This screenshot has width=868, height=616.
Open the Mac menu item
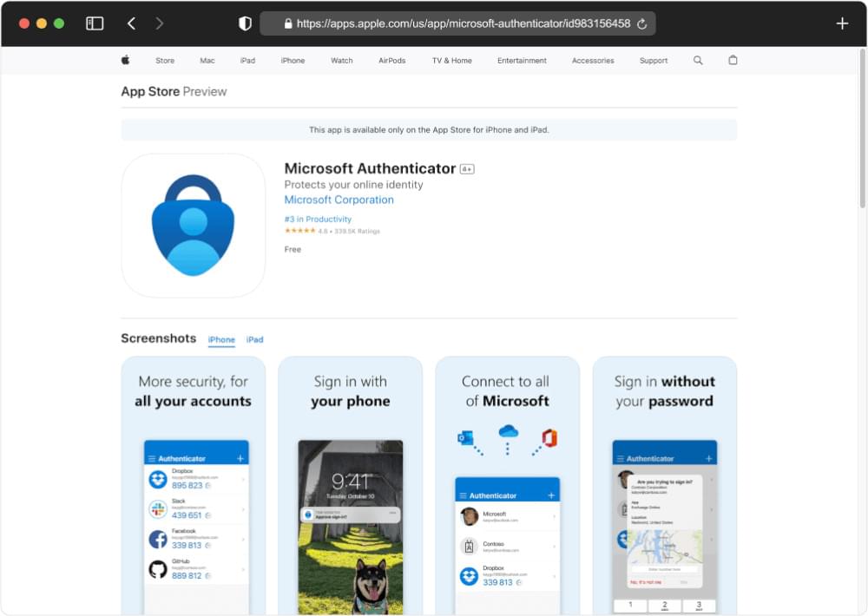(x=207, y=61)
